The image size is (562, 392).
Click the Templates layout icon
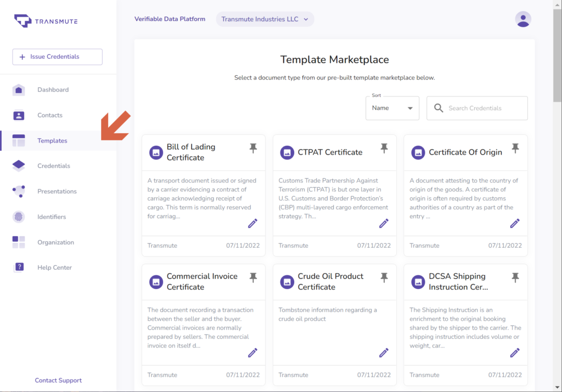coord(19,141)
